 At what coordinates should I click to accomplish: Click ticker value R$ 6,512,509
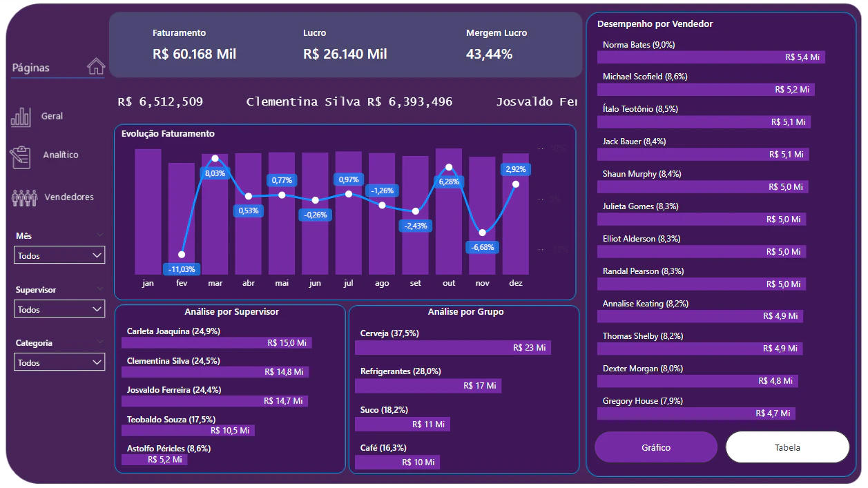(160, 101)
